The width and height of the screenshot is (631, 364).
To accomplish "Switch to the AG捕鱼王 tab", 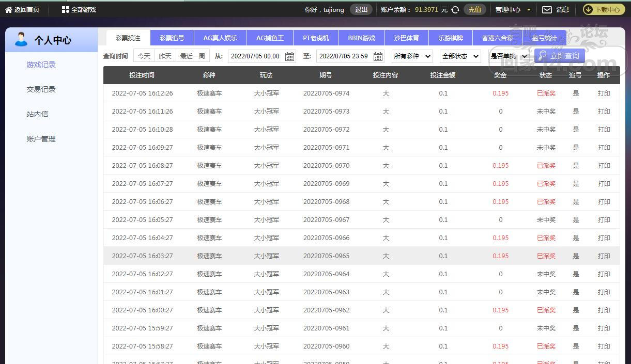I will [270, 38].
